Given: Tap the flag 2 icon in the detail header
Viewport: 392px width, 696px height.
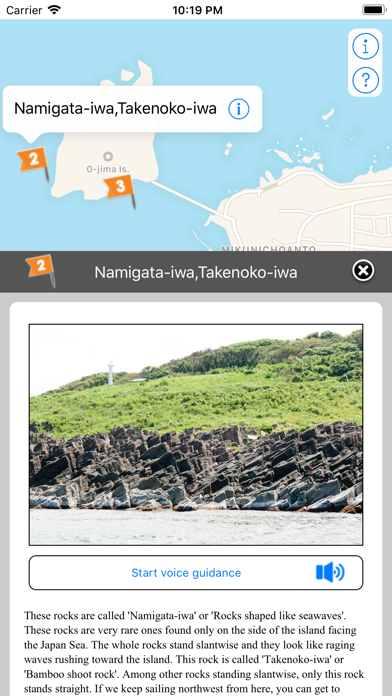Looking at the screenshot, I should (41, 270).
